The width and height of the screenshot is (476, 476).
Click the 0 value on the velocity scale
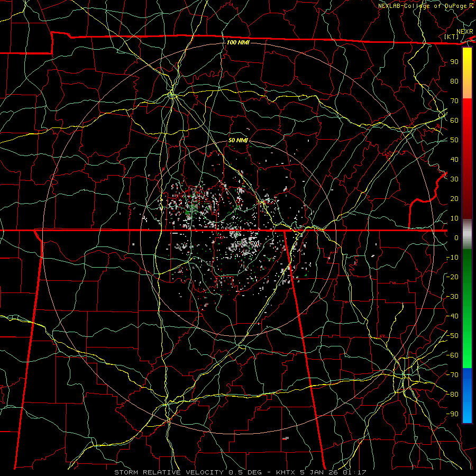(456, 238)
